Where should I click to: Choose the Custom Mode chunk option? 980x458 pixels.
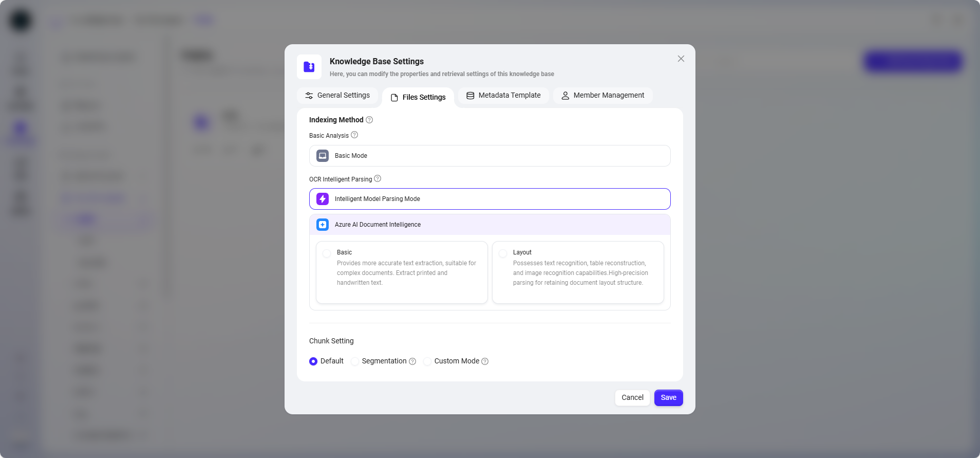coord(427,361)
